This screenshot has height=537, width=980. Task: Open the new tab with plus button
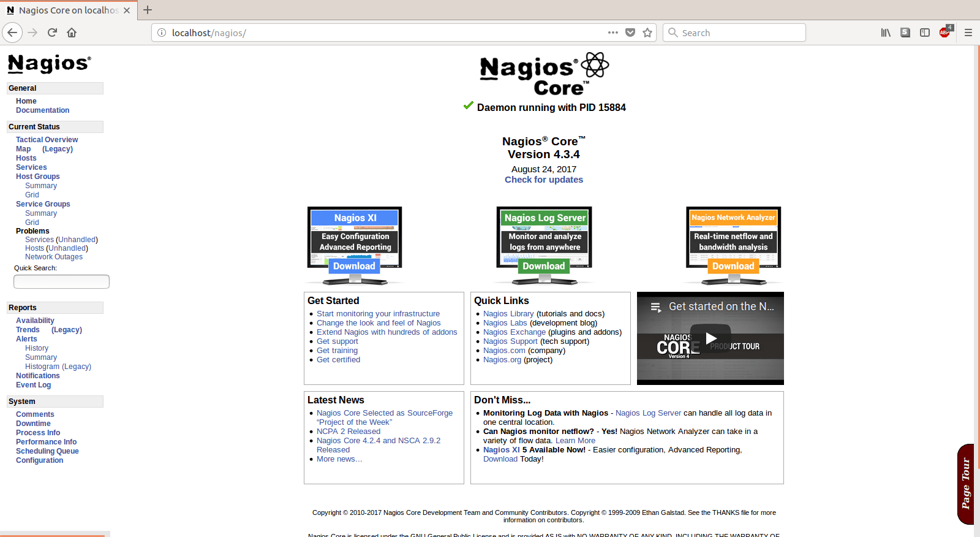pos(148,10)
